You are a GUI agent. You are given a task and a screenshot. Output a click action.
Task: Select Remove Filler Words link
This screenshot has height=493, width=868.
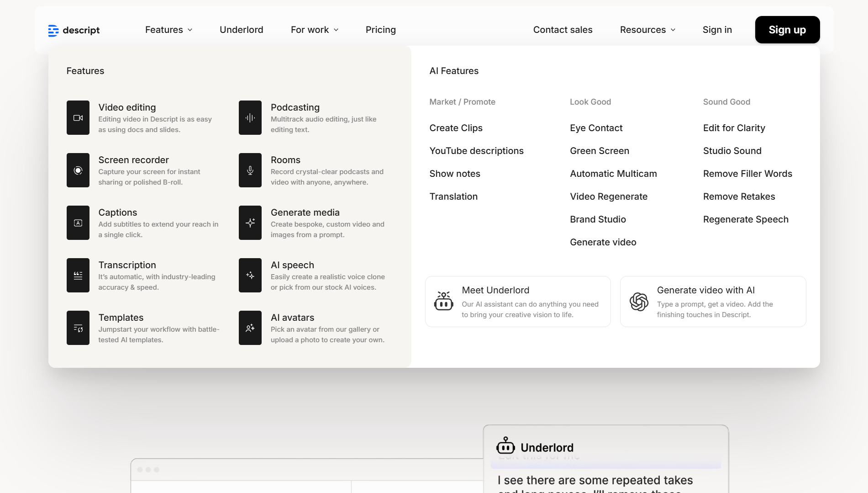[747, 174]
